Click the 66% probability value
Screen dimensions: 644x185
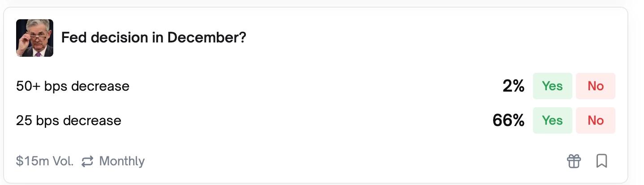pos(508,120)
